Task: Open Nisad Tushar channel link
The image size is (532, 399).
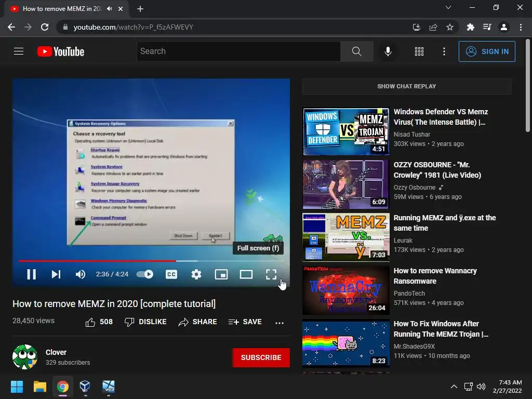Action: 411,135
